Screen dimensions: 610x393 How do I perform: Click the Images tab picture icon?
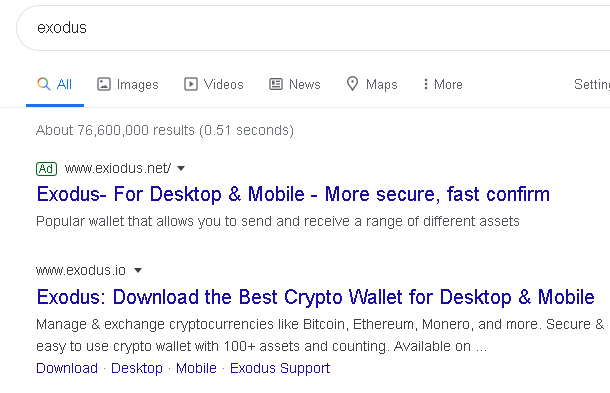tap(104, 84)
